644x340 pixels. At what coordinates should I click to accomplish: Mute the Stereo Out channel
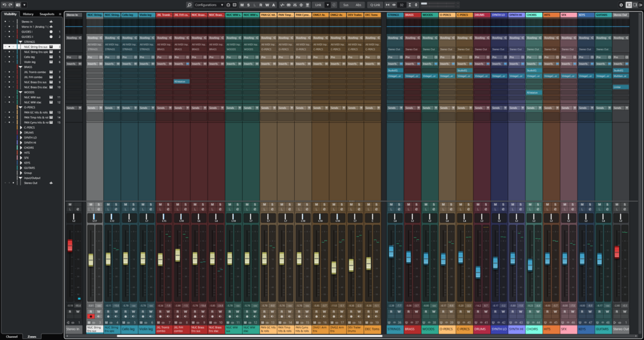tap(617, 205)
